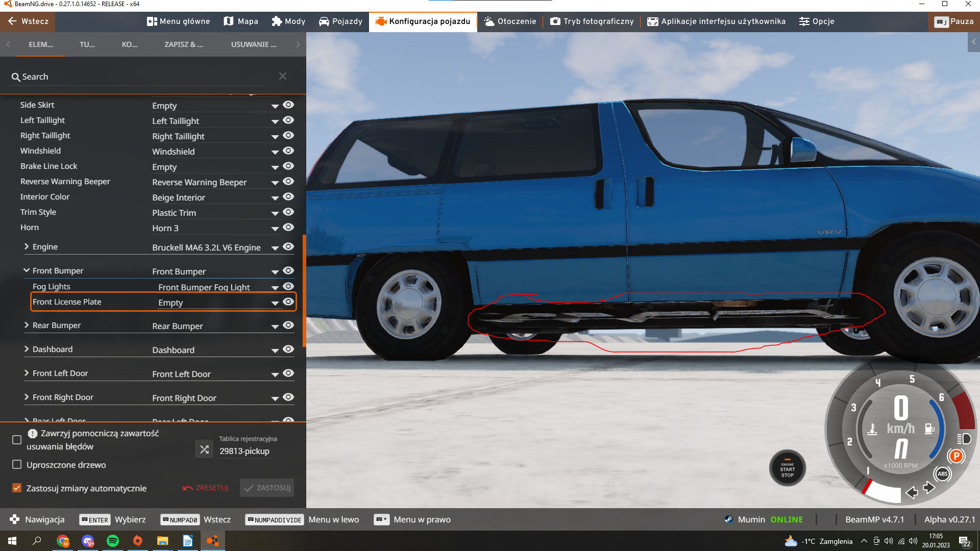Screen dimensions: 980x551
Task: Uncheck Zastosuj zmiany automatycznie
Action: tap(17, 488)
